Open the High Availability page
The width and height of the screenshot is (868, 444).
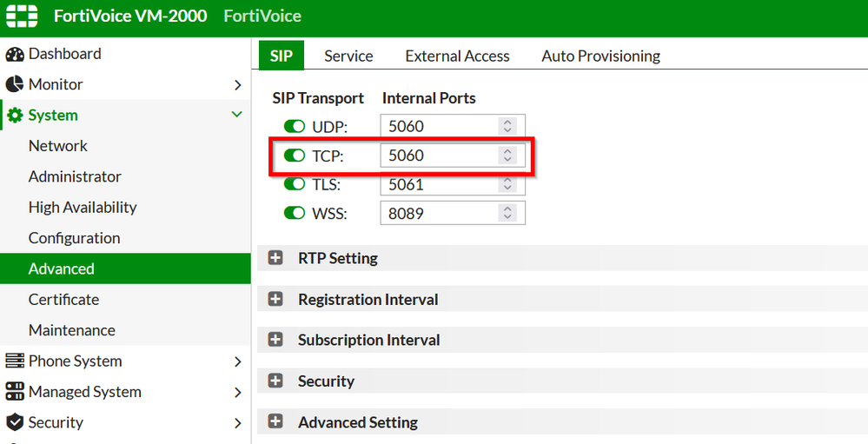[83, 207]
